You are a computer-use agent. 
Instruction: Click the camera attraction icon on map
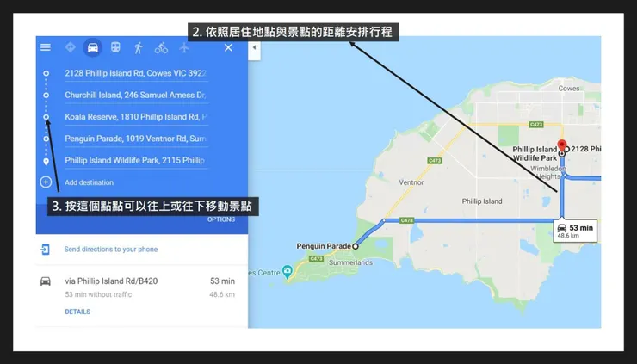(288, 270)
